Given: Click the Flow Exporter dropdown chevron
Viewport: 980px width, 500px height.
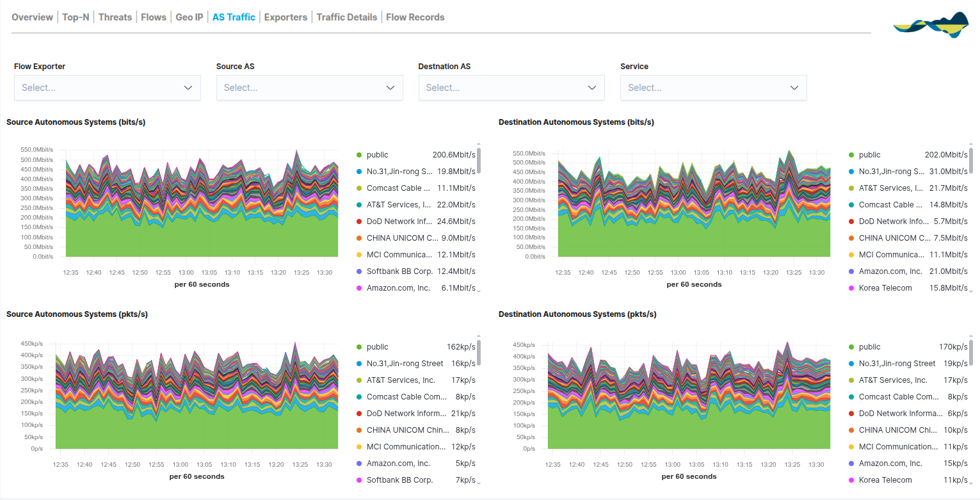Looking at the screenshot, I should (x=188, y=88).
